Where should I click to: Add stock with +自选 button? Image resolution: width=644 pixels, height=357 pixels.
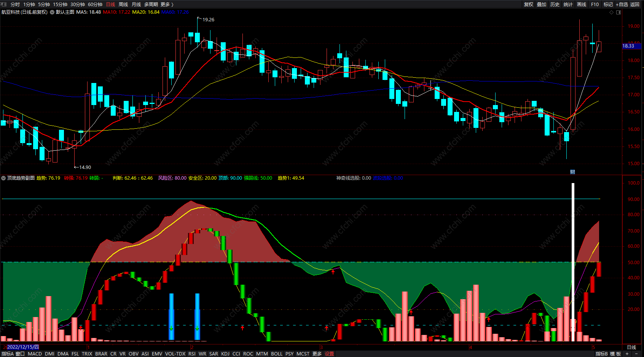622,5
